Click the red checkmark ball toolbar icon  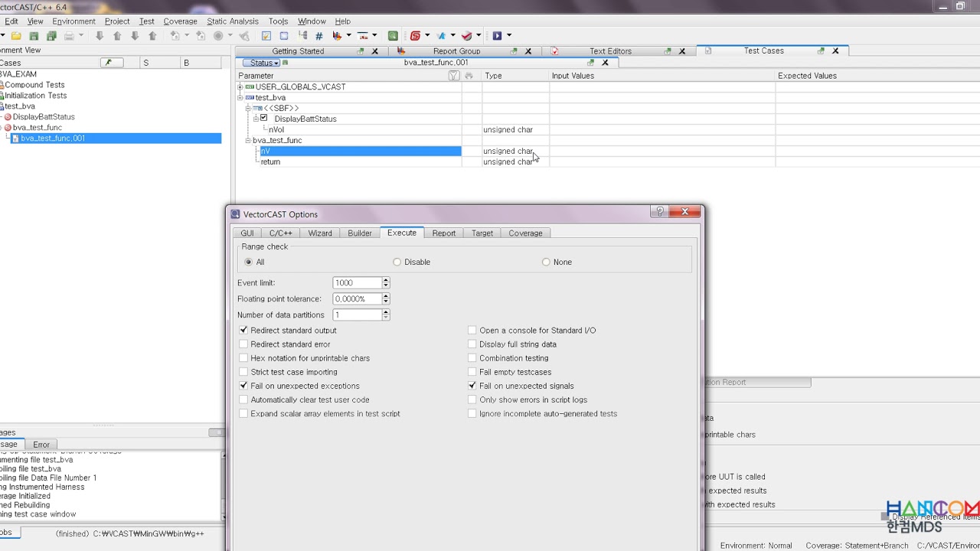point(466,36)
